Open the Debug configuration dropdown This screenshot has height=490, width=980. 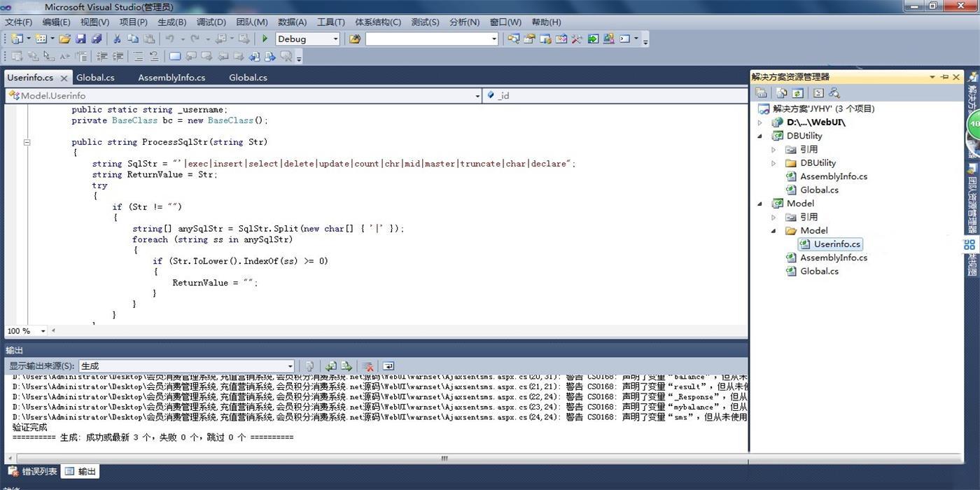308,39
